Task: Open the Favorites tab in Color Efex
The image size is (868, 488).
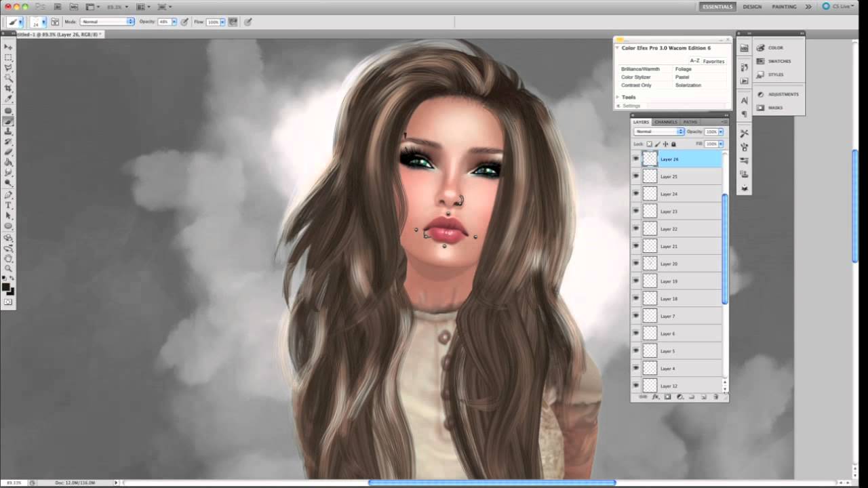Action: (x=713, y=61)
